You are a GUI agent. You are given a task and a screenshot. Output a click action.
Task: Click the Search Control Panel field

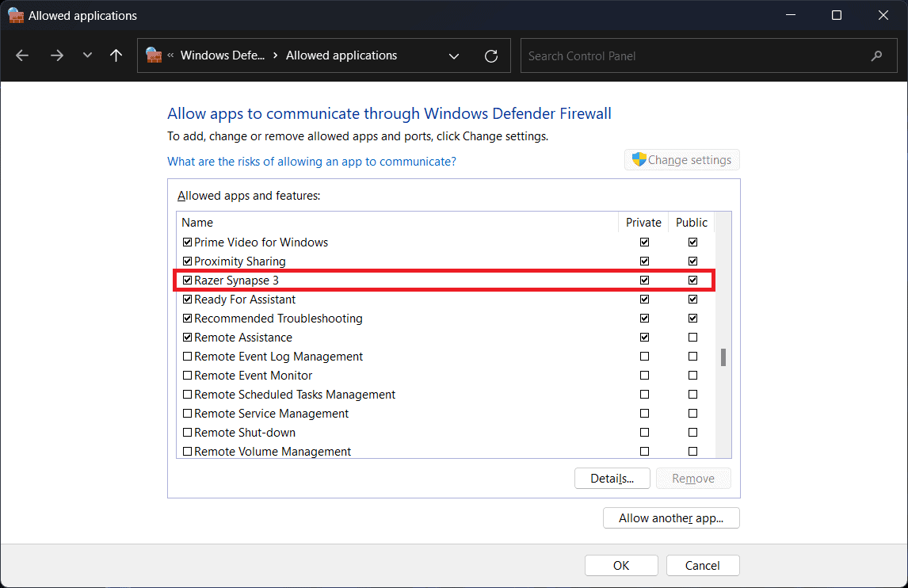[x=709, y=55]
